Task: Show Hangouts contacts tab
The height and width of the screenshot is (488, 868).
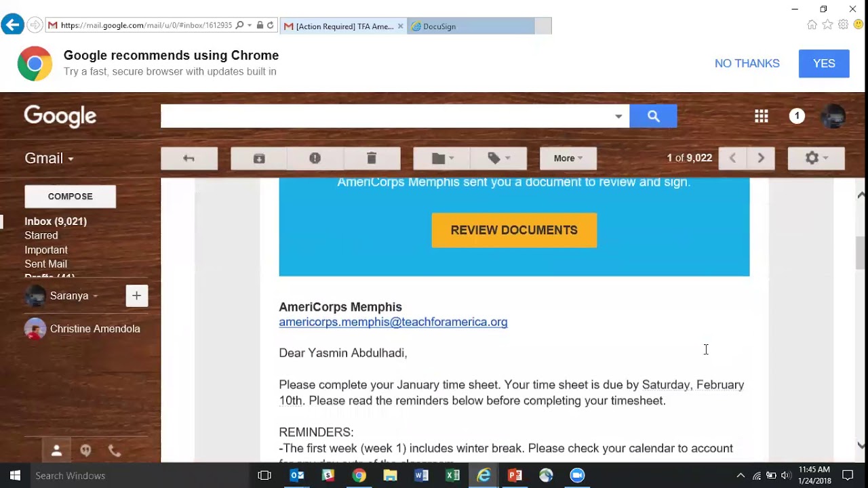Action: tap(57, 451)
